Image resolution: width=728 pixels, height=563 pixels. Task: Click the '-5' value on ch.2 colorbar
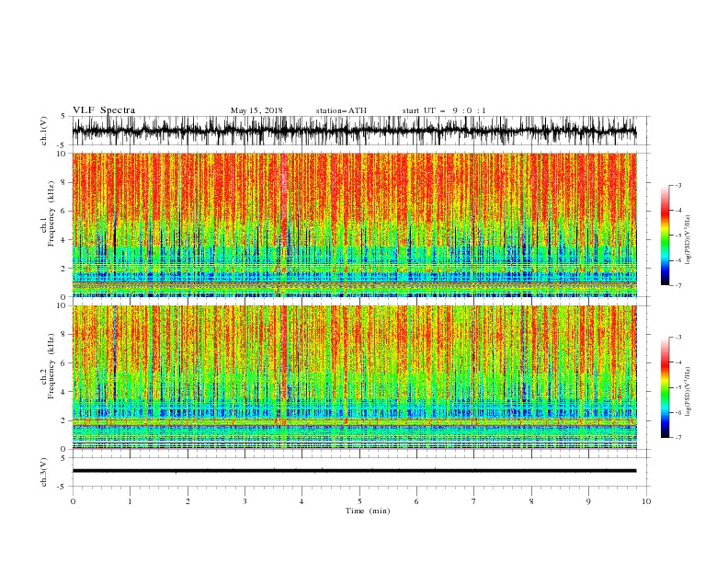[x=677, y=387]
